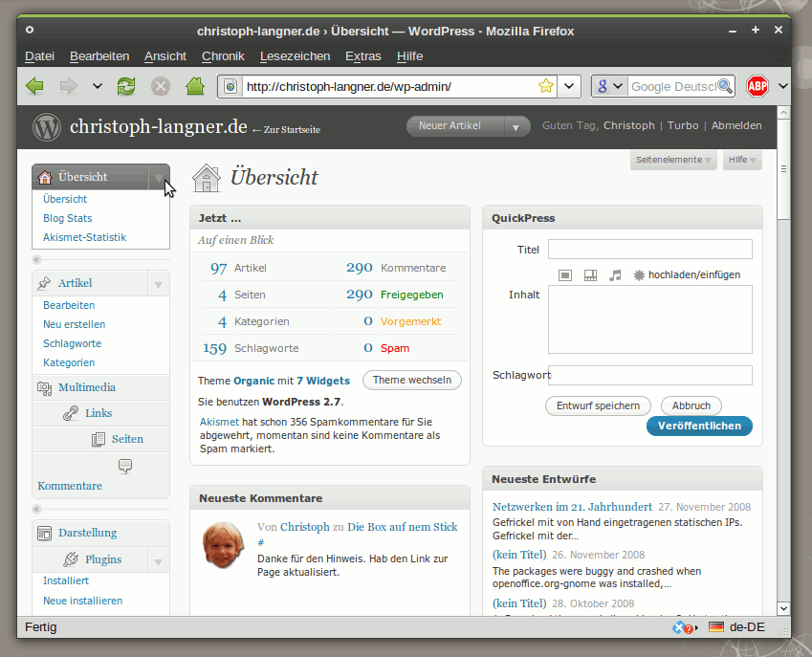The width and height of the screenshot is (812, 657).
Task: Click the Zur Startseite link
Action: tap(286, 130)
